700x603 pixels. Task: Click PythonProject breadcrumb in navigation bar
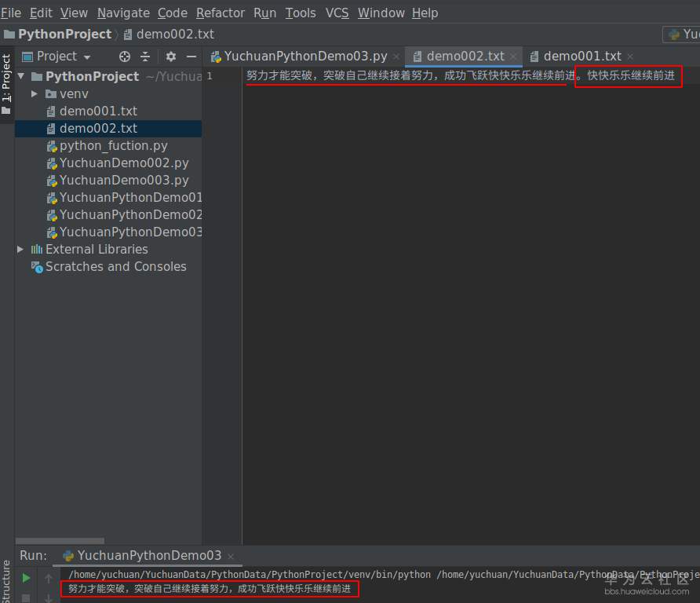click(57, 35)
